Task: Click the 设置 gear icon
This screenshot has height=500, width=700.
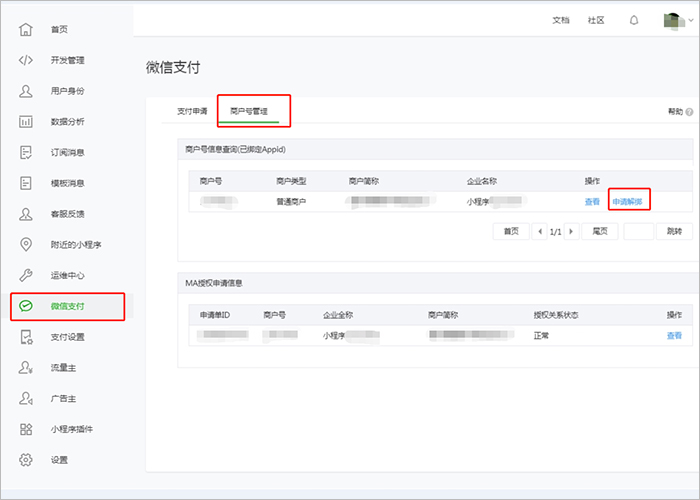Action: coord(26,460)
